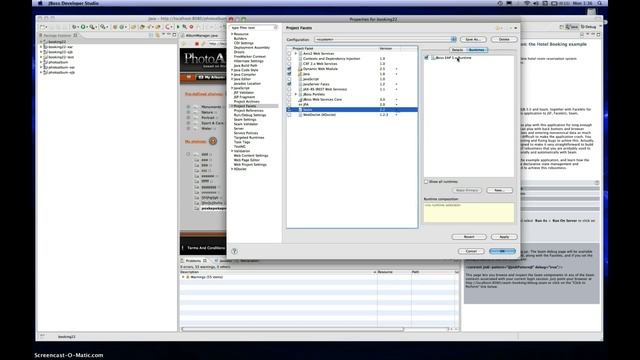Click the Debug dropdown icon in main toolbar
Image resolution: width=640 pixels, height=360 pixels.
click(x=75, y=27)
